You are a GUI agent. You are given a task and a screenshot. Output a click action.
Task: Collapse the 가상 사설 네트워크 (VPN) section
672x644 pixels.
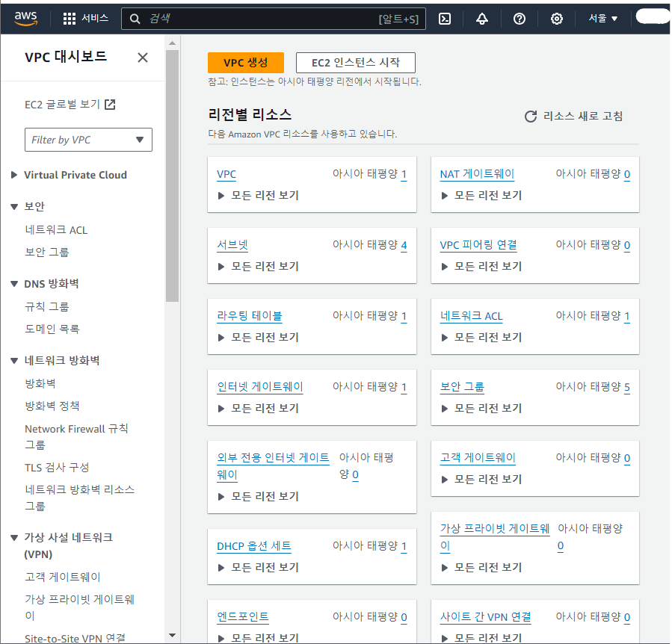(x=14, y=538)
